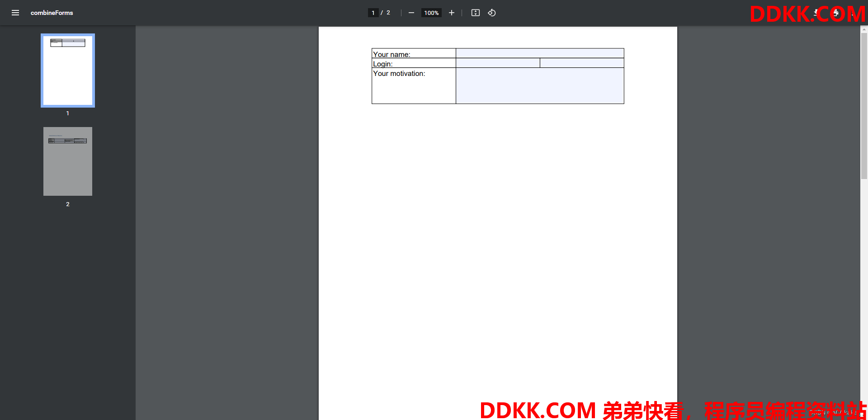This screenshot has height=420, width=868.
Task: Click the fit to page icon
Action: coord(475,13)
